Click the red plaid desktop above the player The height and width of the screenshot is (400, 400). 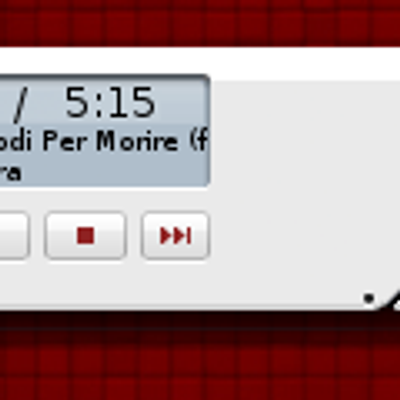pos(200,23)
